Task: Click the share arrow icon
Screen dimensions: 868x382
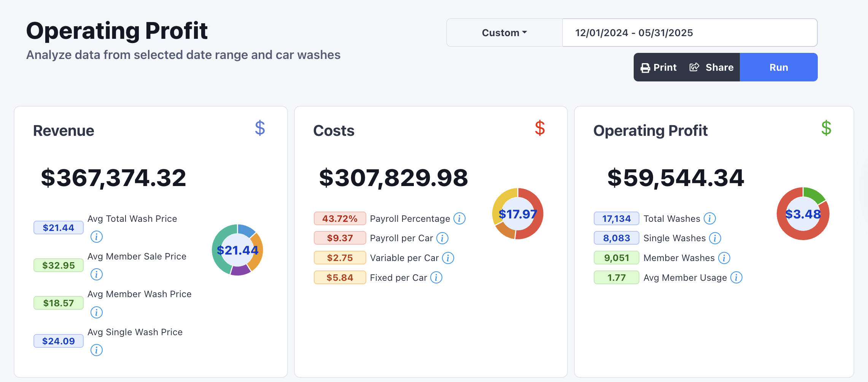Action: (x=695, y=67)
